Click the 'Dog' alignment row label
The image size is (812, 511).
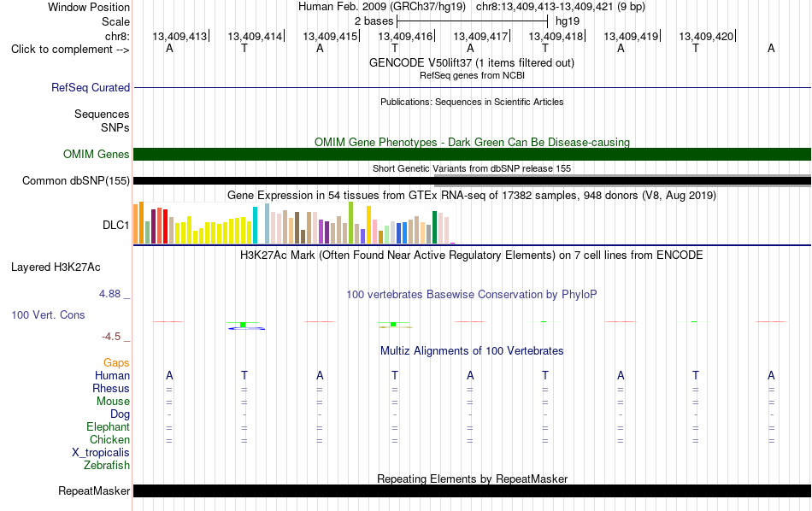[x=120, y=414]
